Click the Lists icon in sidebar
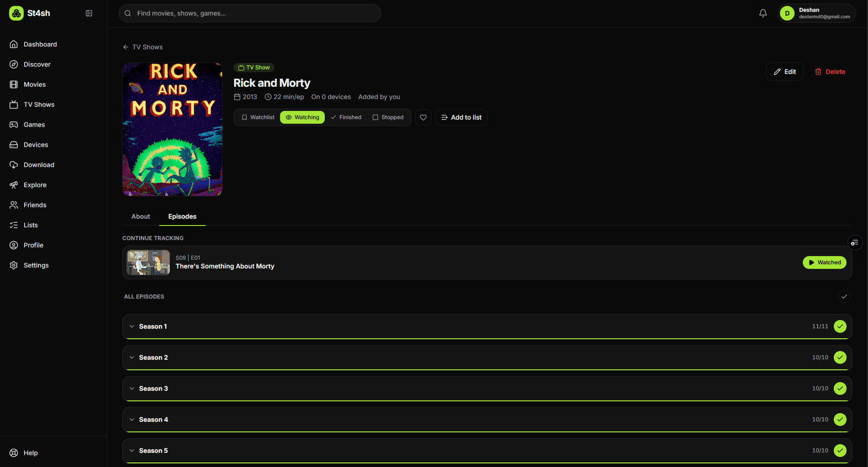Image resolution: width=868 pixels, height=467 pixels. click(x=14, y=225)
